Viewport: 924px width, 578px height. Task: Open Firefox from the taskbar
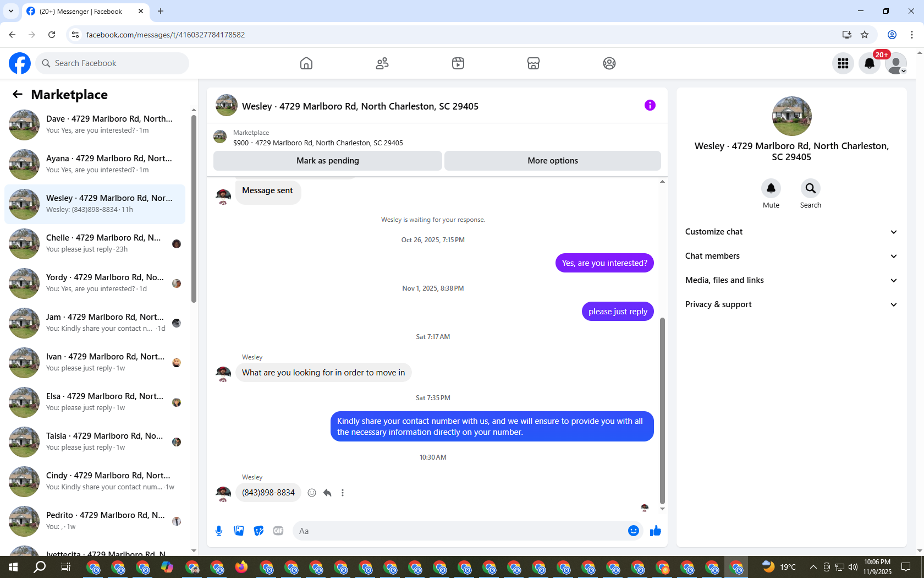tap(241, 567)
